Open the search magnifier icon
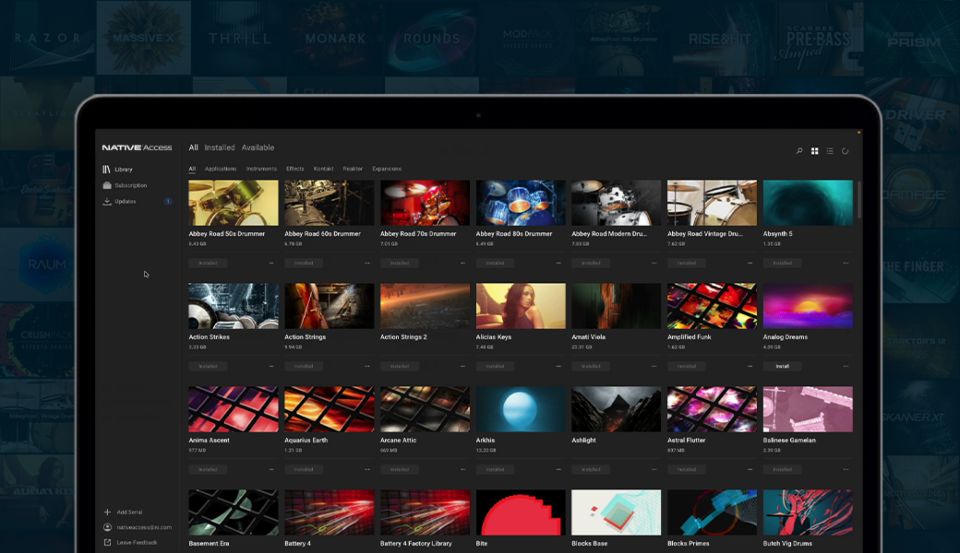 (799, 151)
